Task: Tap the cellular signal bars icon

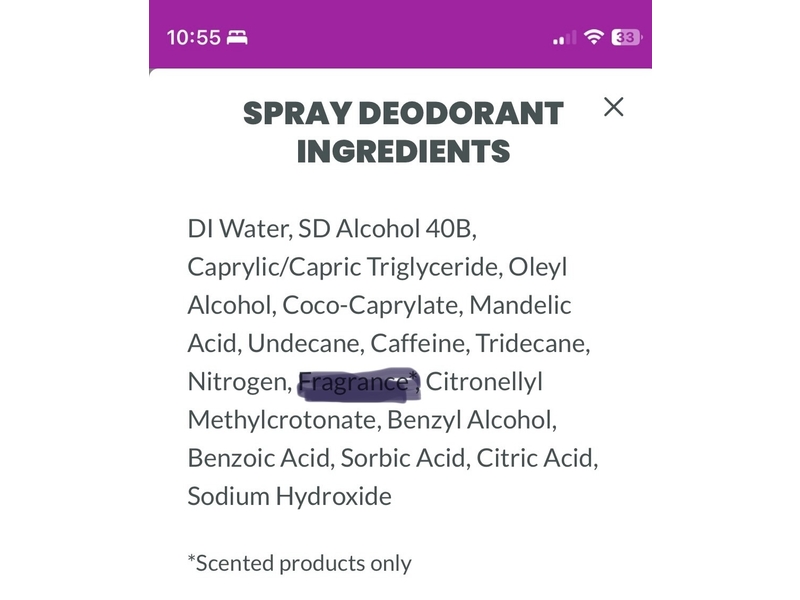Action: click(565, 38)
